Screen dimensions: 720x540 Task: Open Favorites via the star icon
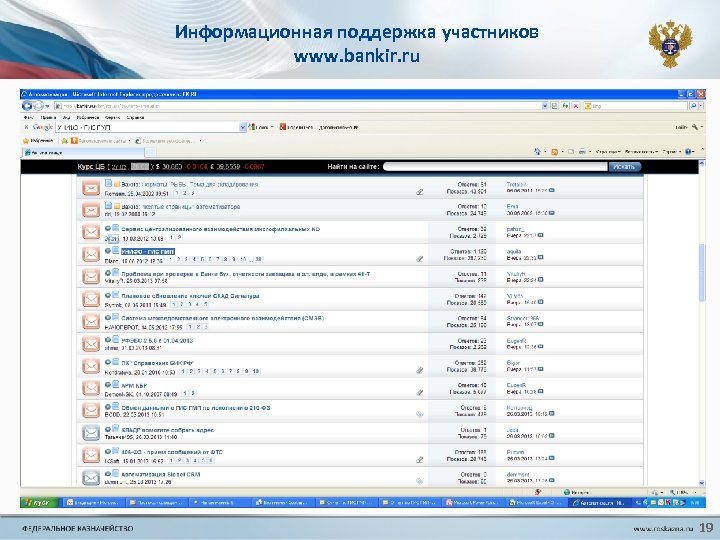tap(26, 141)
